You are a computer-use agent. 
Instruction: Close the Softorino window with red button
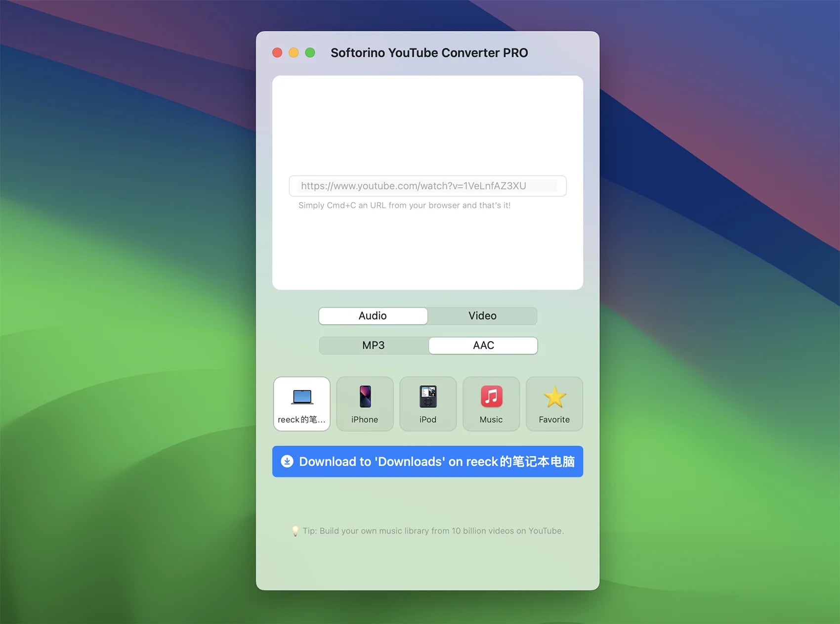tap(277, 52)
